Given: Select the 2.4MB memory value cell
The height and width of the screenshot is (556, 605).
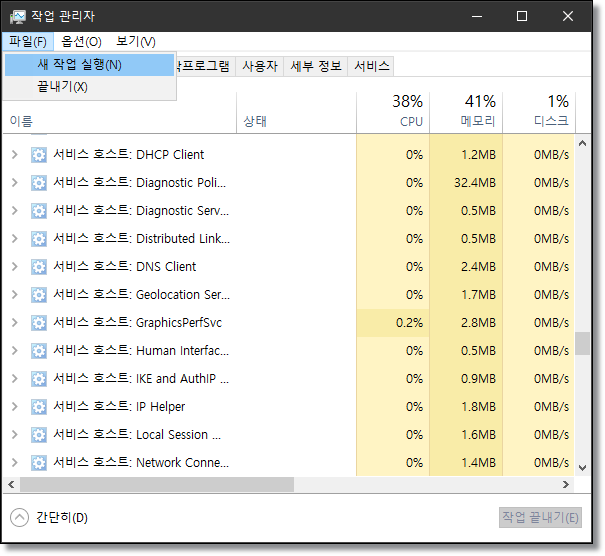Looking at the screenshot, I should tap(466, 267).
